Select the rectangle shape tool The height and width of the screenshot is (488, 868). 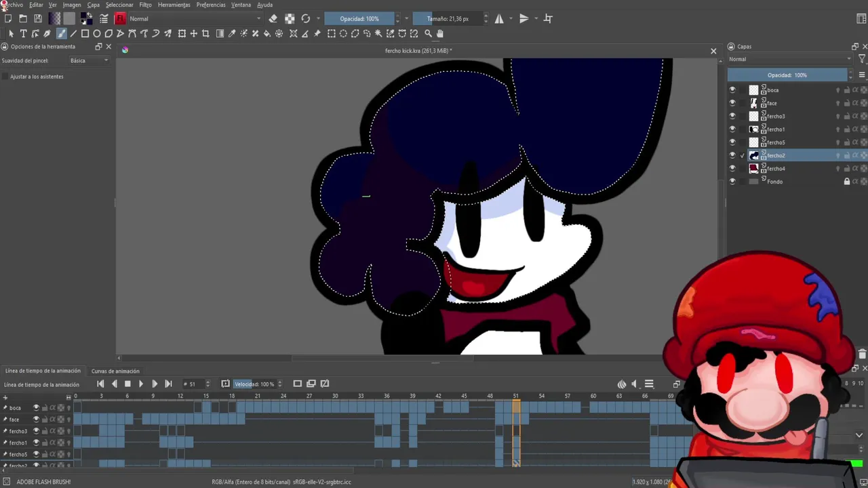pyautogui.click(x=85, y=33)
